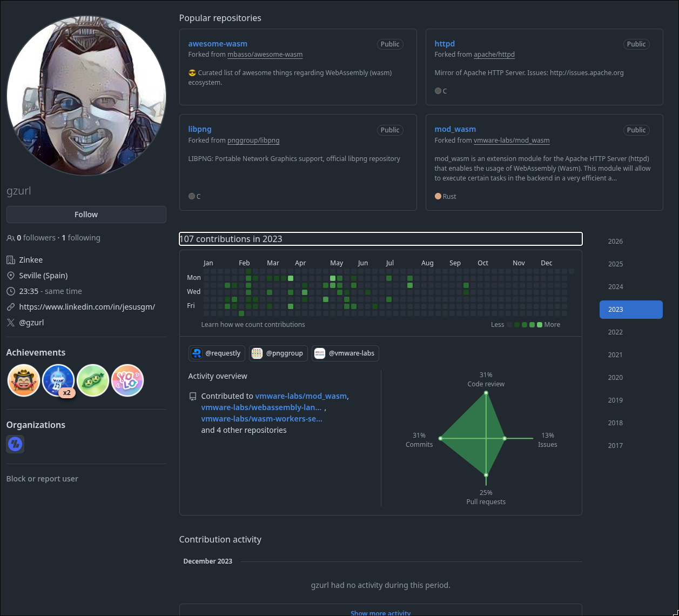
Task: Select the 2025 contribution year
Action: coord(631,264)
